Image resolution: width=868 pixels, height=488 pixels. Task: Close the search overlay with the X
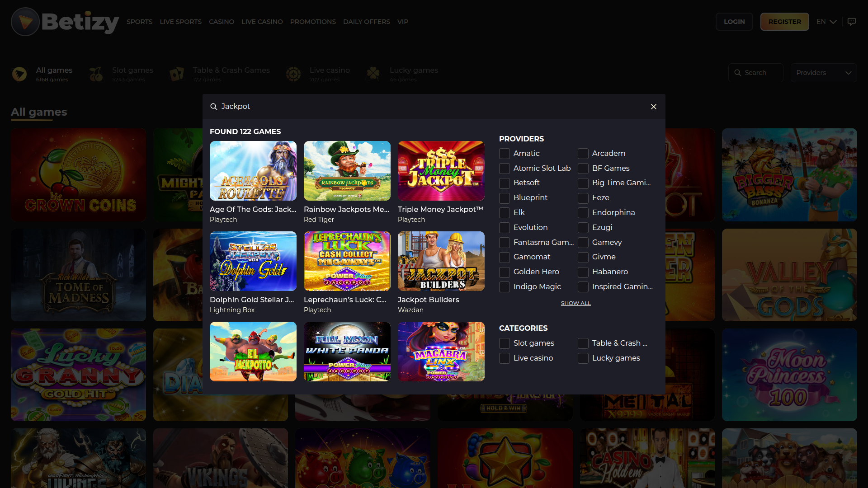click(654, 107)
